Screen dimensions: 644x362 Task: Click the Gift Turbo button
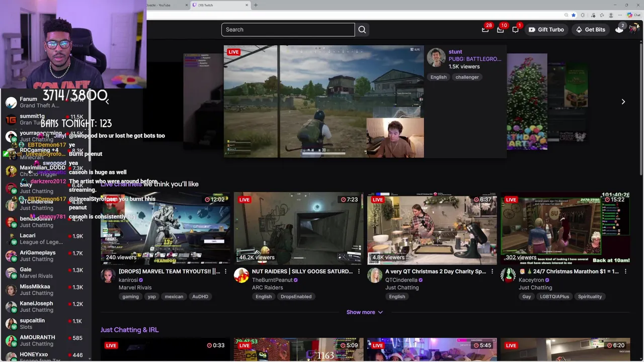pyautogui.click(x=546, y=30)
